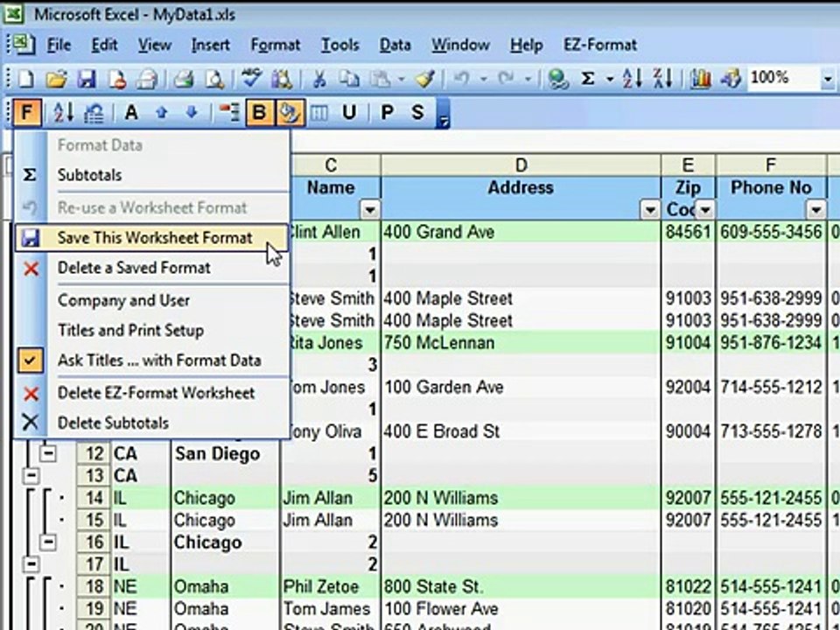This screenshot has height=630, width=840.
Task: Open the AutoSum dropdown arrow
Action: coord(610,80)
